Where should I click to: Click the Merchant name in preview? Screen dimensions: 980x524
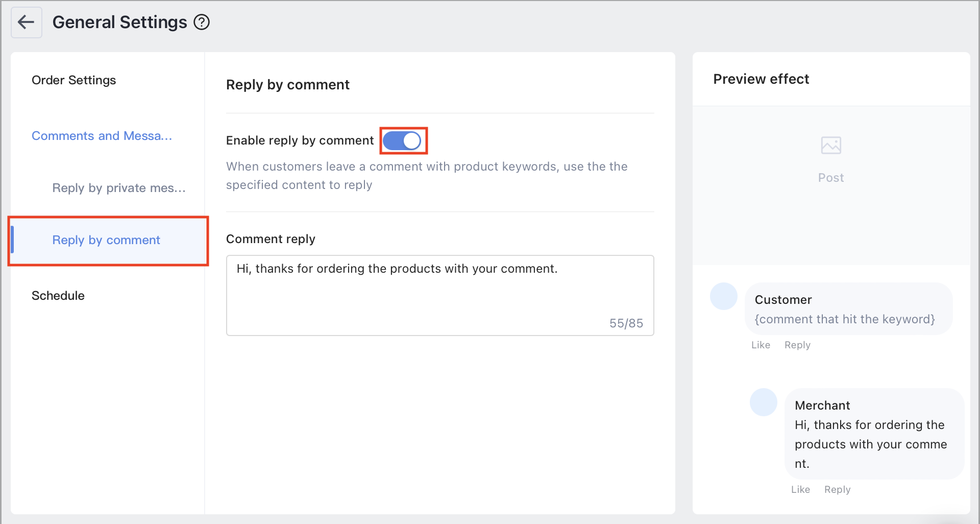click(x=822, y=406)
